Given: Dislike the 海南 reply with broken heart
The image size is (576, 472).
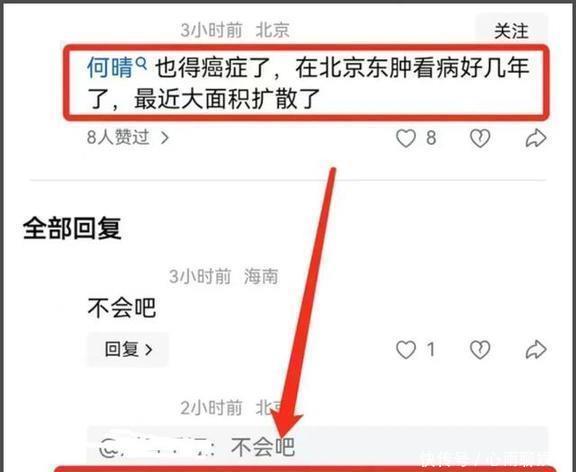Looking at the screenshot, I should point(480,349).
